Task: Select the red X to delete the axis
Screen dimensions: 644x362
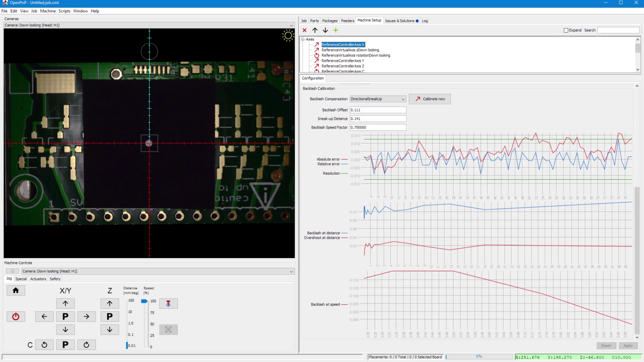Action: point(304,30)
